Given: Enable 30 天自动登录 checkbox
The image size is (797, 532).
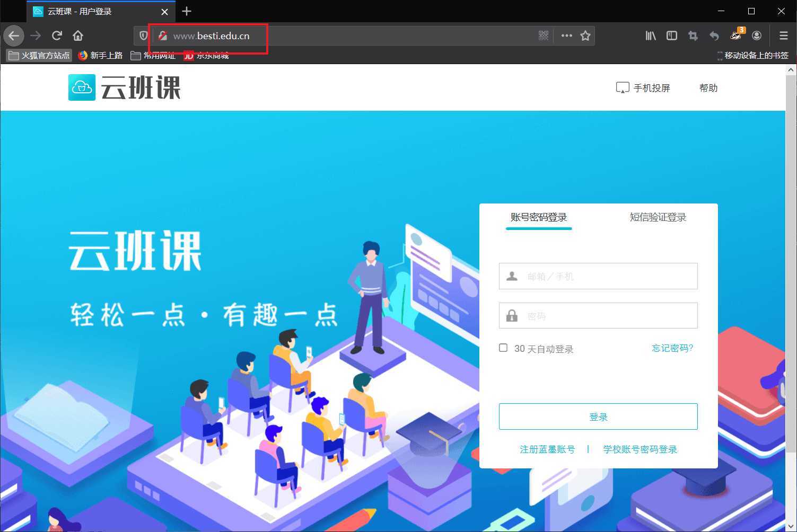Looking at the screenshot, I should (503, 348).
